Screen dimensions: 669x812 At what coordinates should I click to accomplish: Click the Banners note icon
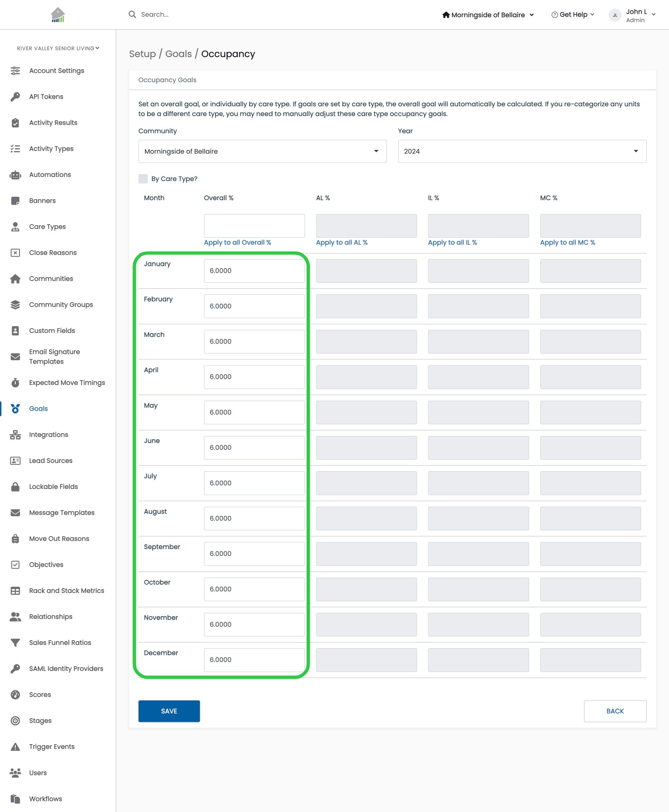[15, 201]
